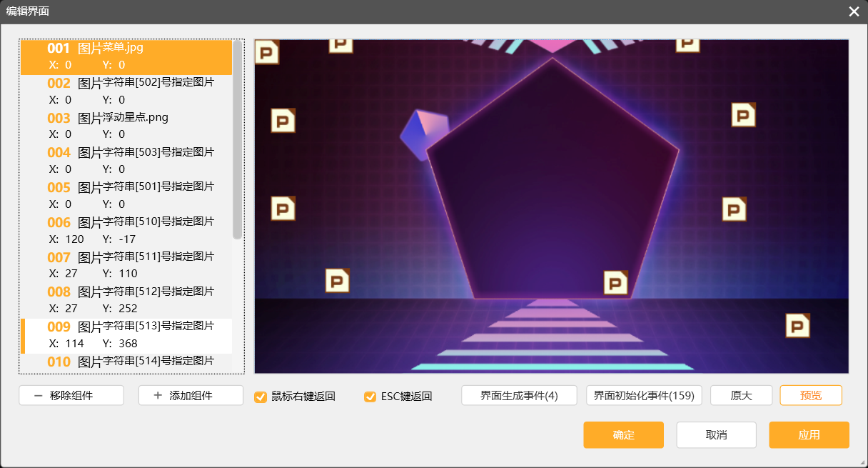Toggle the 鼠标右键返回 checkbox
The width and height of the screenshot is (868, 468).
[x=261, y=397]
